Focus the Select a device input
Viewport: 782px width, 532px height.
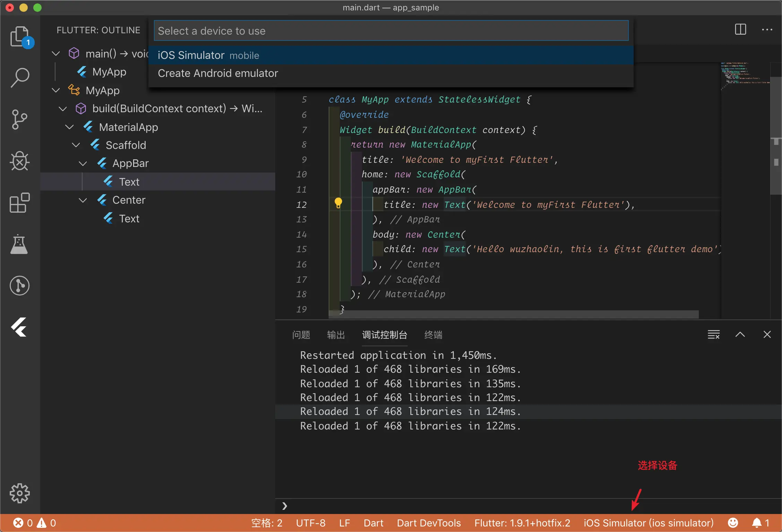(391, 31)
